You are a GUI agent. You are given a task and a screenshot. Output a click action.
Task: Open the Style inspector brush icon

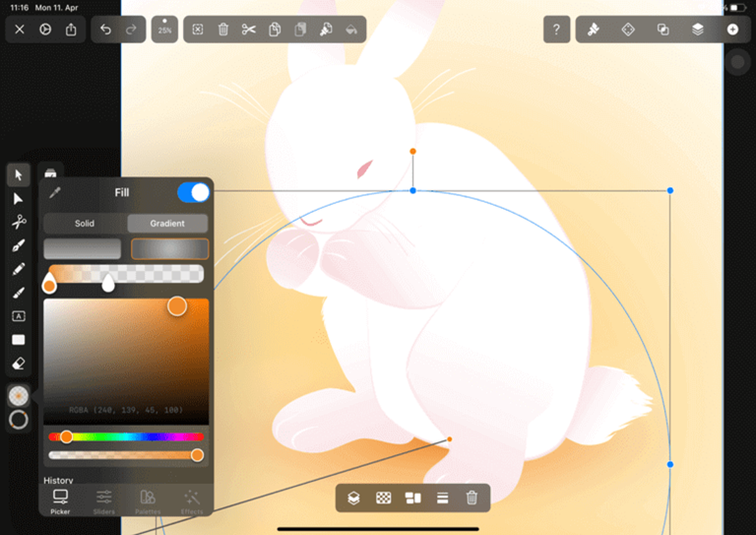tap(594, 30)
